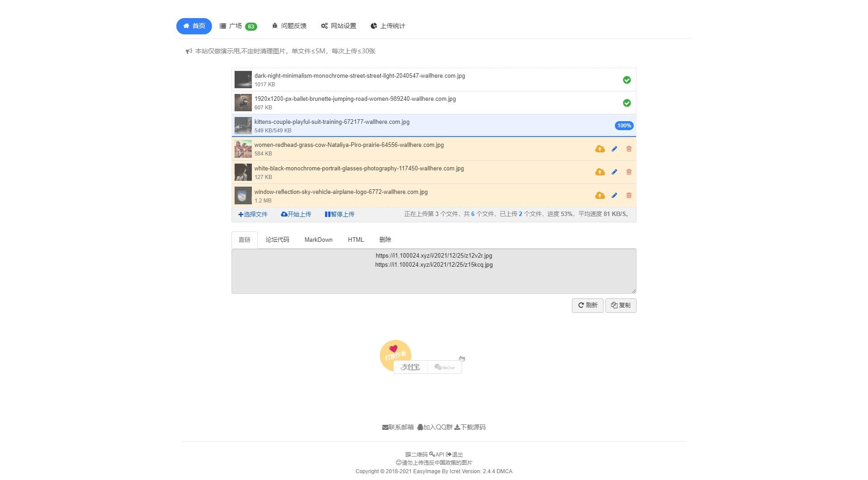Delete the women-redhead-grass-cow file
868x480 pixels.
629,149
